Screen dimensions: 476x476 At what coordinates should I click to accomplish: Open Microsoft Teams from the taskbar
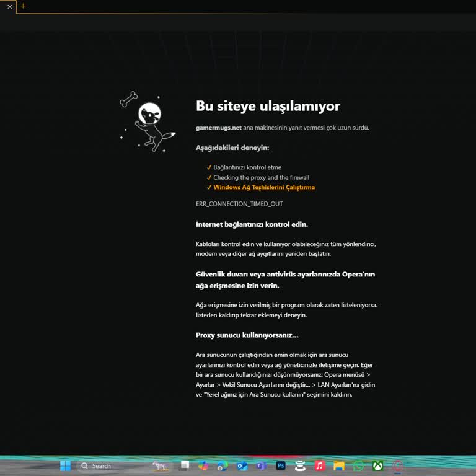point(261,465)
